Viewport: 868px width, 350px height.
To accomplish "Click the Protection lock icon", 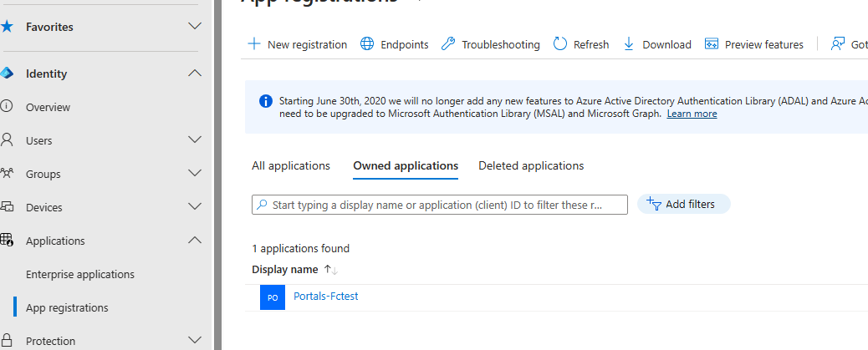I will pos(7,339).
